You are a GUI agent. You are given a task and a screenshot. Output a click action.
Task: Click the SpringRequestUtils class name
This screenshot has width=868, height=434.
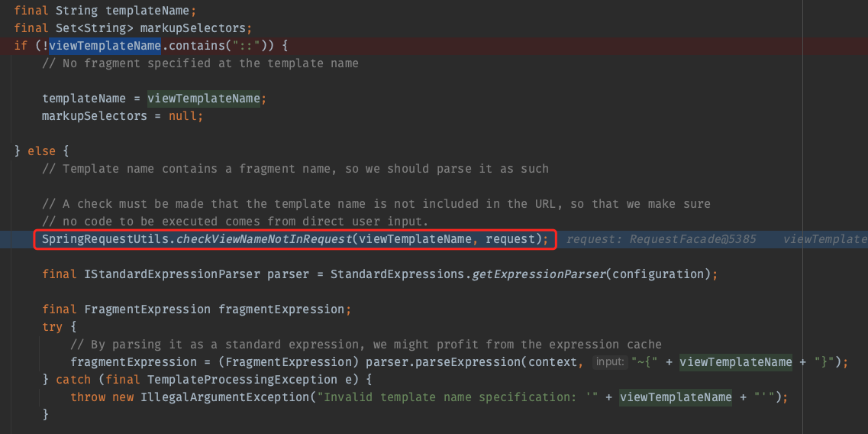coord(104,239)
